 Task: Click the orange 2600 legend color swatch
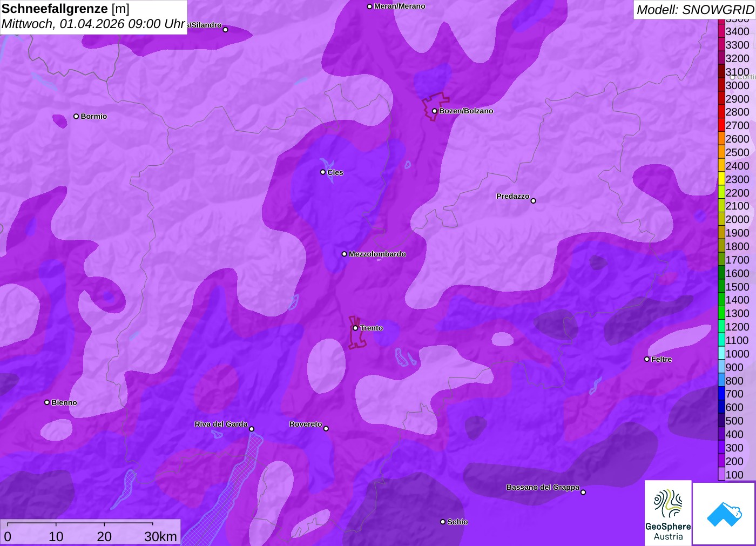point(721,138)
